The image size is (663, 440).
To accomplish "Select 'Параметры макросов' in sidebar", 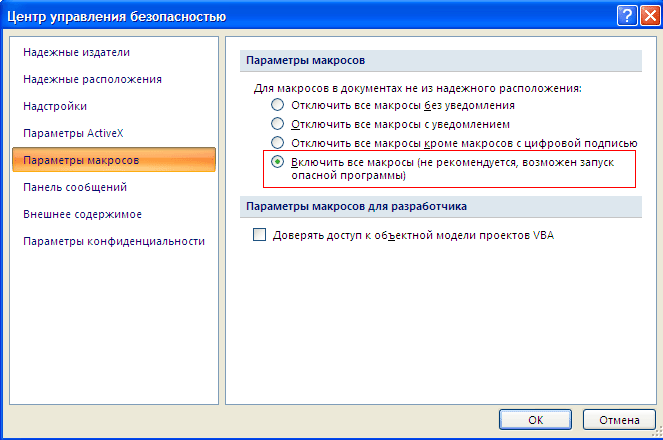I will [x=114, y=160].
